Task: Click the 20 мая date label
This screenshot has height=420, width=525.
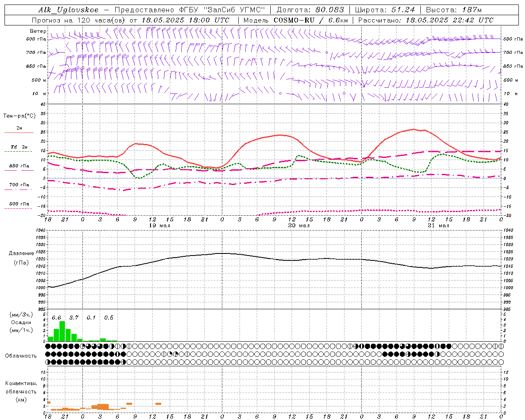Action: point(299,226)
